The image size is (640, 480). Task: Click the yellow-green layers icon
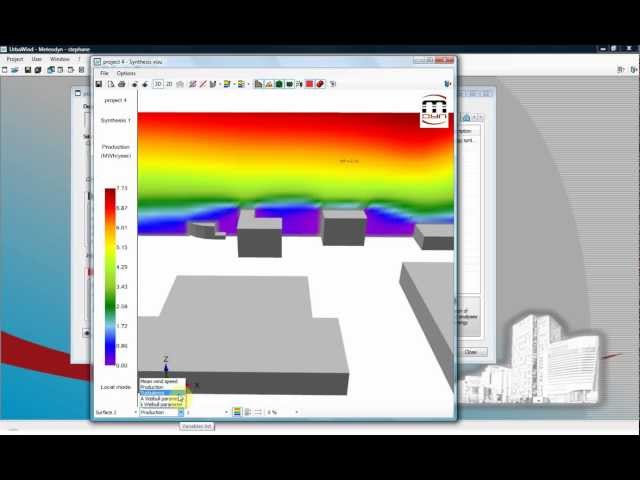[241, 84]
